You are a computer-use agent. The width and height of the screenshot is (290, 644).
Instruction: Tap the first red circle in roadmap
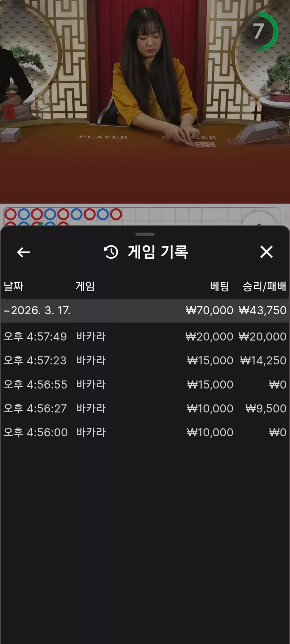click(11, 214)
